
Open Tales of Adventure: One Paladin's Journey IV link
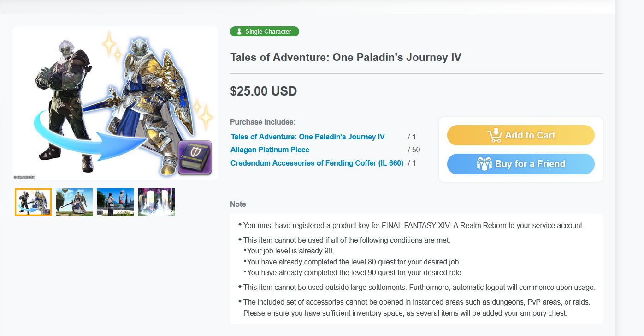pos(307,137)
